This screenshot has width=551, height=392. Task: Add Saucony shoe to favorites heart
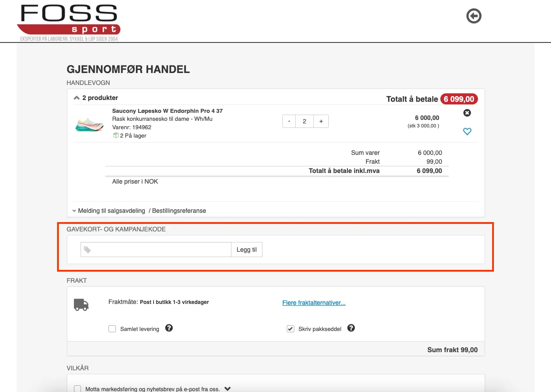point(467,131)
